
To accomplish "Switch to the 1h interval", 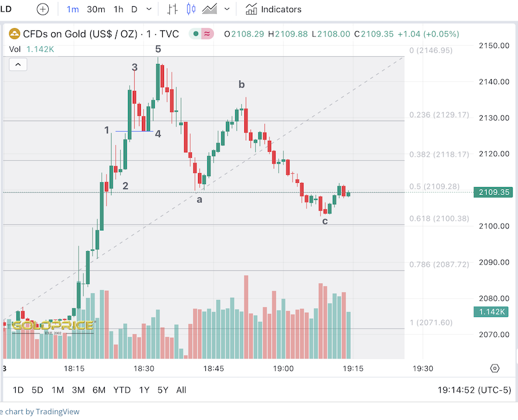I will pyautogui.click(x=118, y=9).
